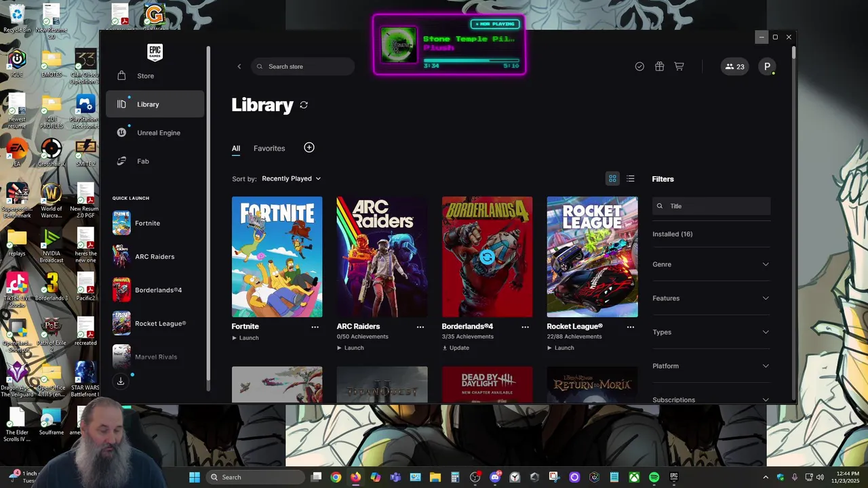Add a new collection with plus icon
Screen dimensions: 868x488
309,148
